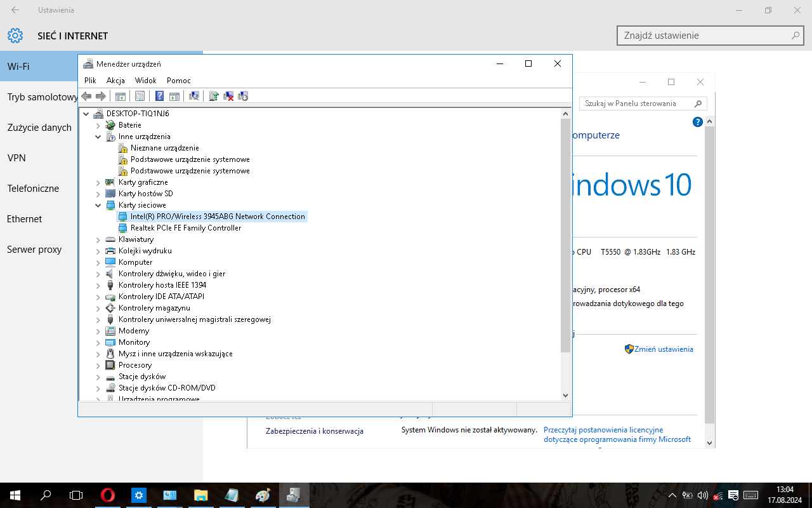Open the Wi-Fi settings tab
This screenshot has height=508, width=812.
(x=101, y=66)
